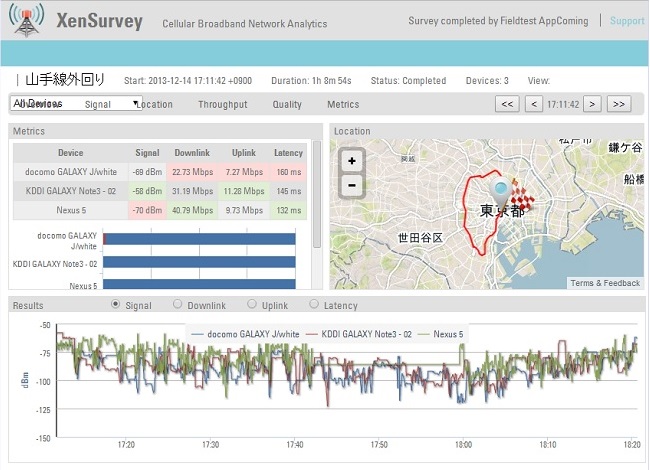
Task: Switch to the Signal view tab
Action: pyautogui.click(x=98, y=104)
